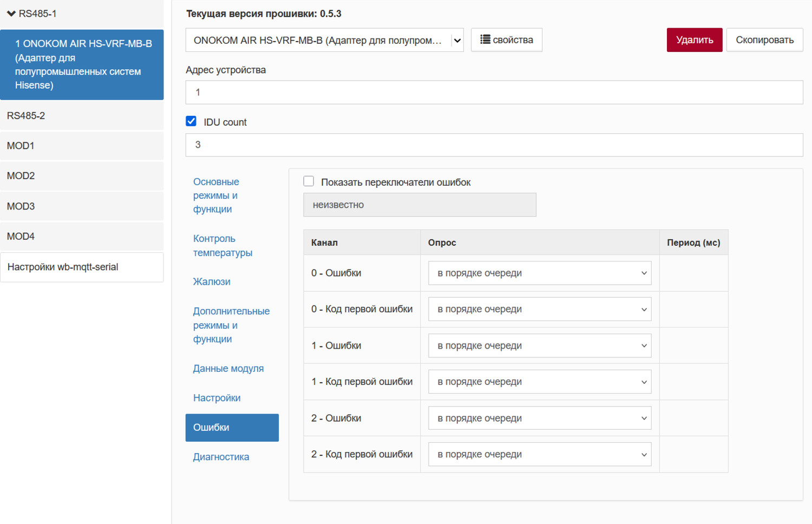This screenshot has width=812, height=524.
Task: Select the Жалюзи tab
Action: pyautogui.click(x=212, y=281)
